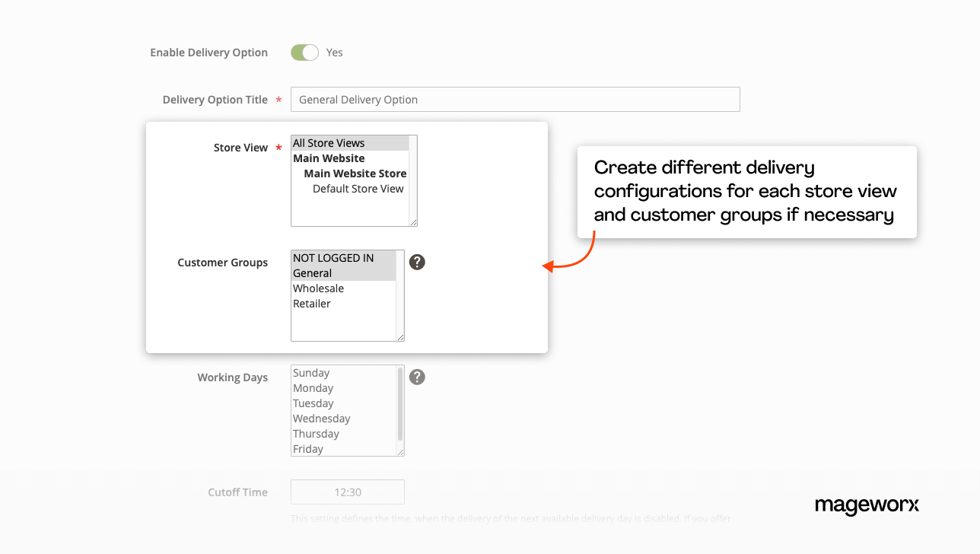Viewport: 980px width, 554px height.
Task: Click the Mageworx logo
Action: pyautogui.click(x=867, y=506)
